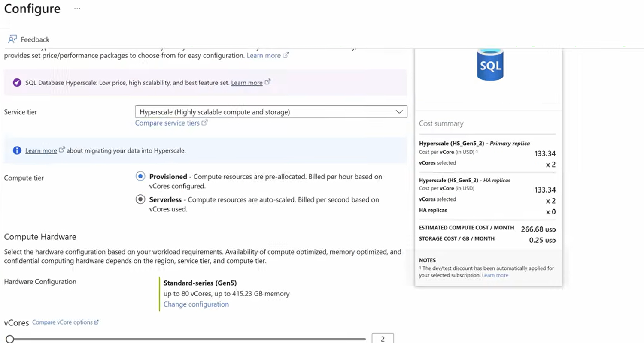Click the 'vCores' slider label
Screen dimensions: 644x343
click(x=17, y=323)
